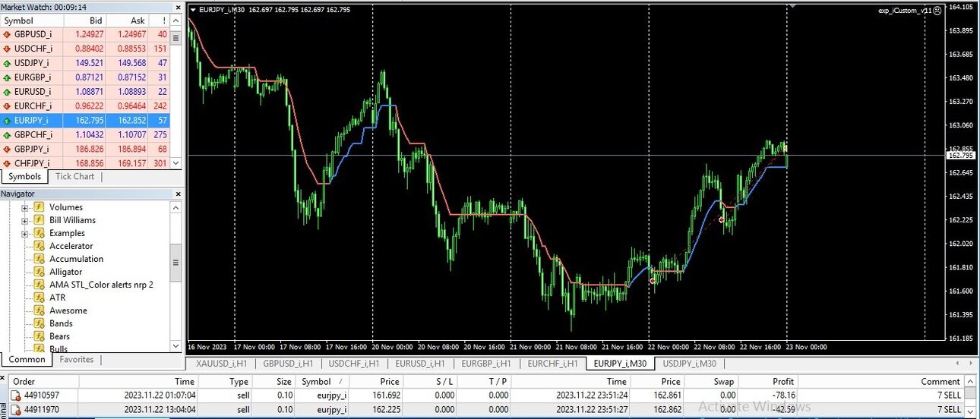This screenshot has width=980, height=419.
Task: Click the ATR indicator icon
Action: point(38,298)
